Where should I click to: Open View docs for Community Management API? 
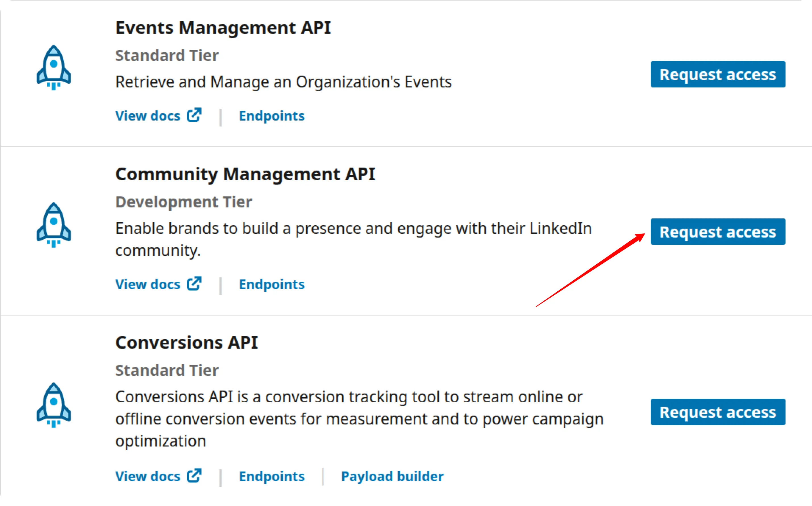[148, 284]
